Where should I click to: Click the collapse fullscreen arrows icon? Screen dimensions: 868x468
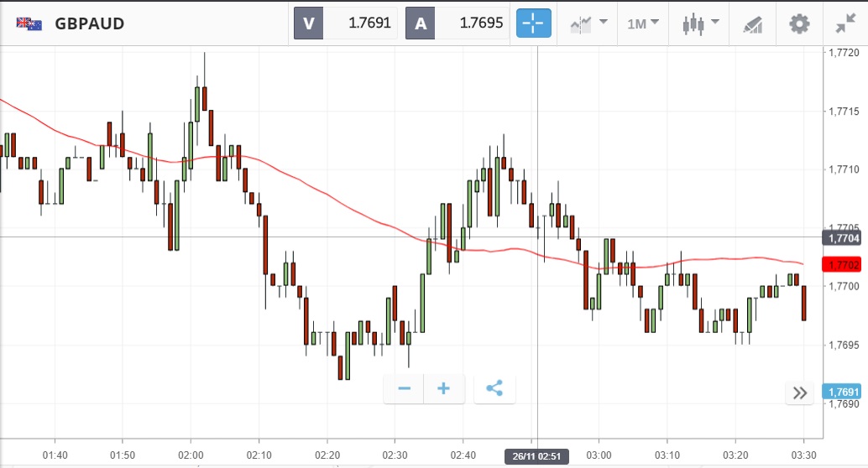tap(844, 23)
